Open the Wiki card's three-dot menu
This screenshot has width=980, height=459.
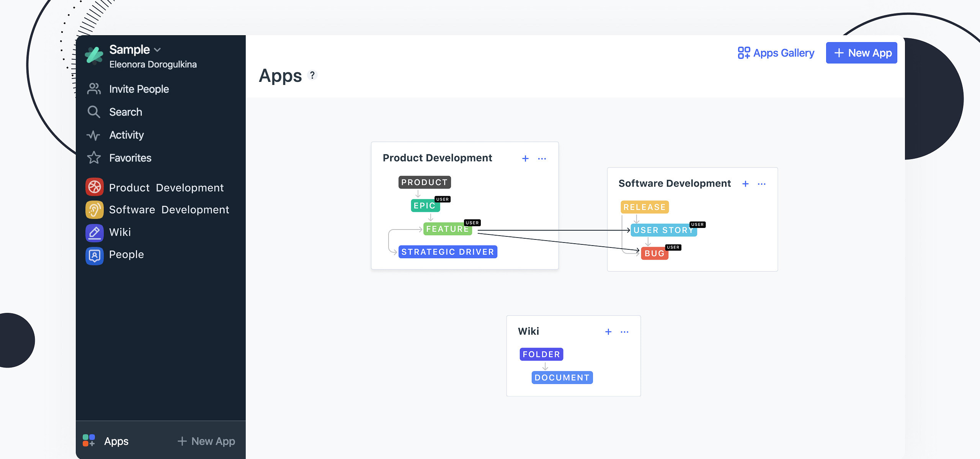(x=624, y=332)
